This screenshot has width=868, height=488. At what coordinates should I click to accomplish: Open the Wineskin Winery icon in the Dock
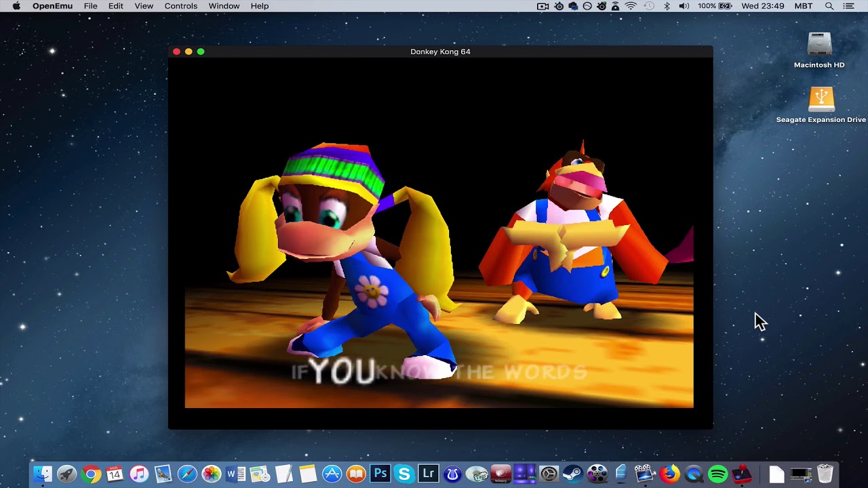click(500, 474)
